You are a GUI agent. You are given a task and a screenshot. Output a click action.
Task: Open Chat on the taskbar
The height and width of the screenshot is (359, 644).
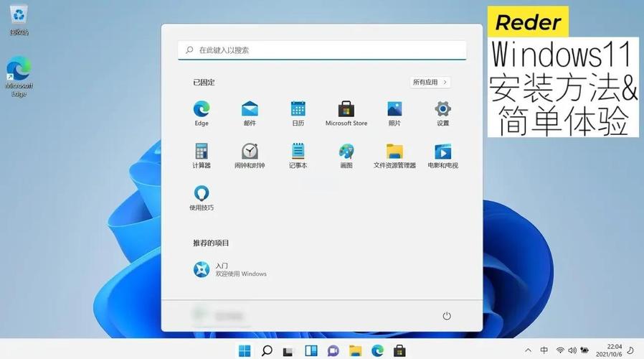333,351
